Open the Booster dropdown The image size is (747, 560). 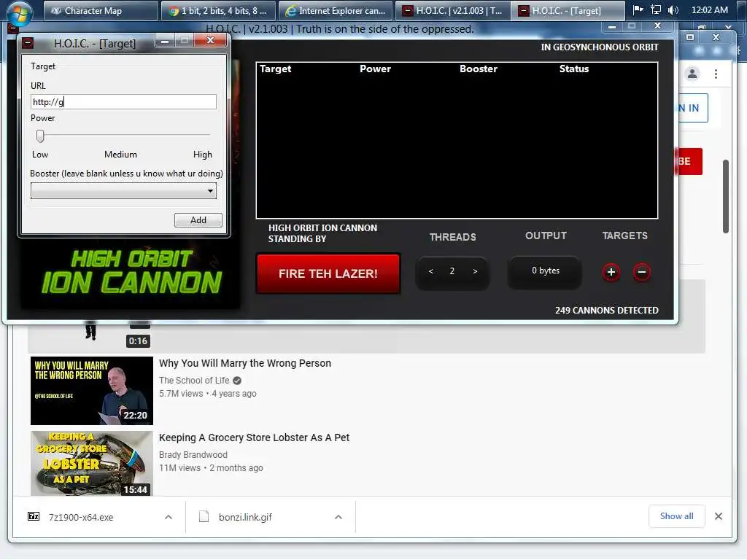point(123,191)
